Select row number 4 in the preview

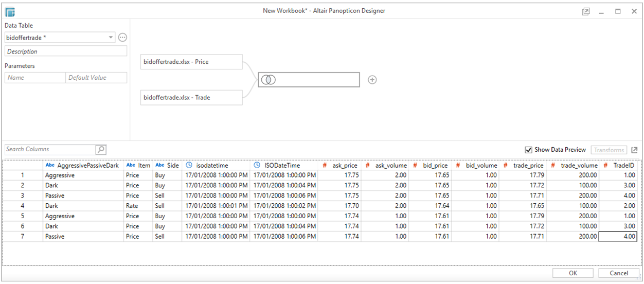click(x=23, y=206)
